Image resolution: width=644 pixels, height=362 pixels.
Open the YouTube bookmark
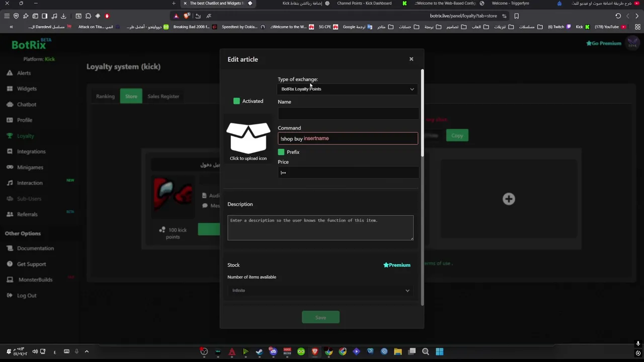click(x=610, y=27)
